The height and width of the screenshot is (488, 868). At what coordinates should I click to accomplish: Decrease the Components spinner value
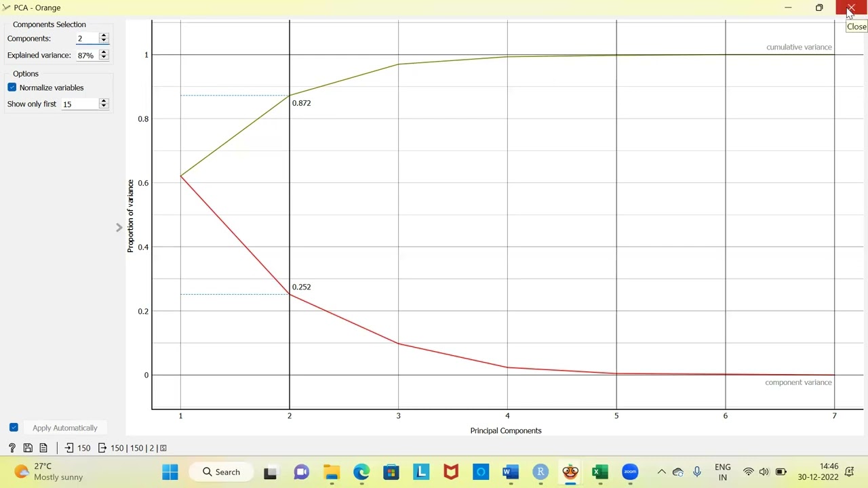click(x=104, y=41)
